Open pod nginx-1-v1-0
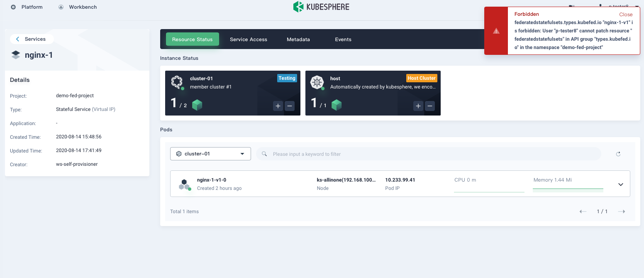This screenshot has height=278, width=644. click(212, 180)
